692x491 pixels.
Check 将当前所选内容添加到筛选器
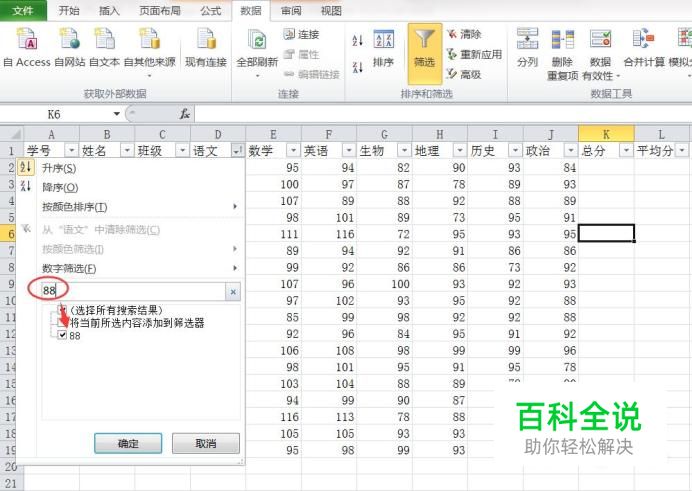(62, 322)
